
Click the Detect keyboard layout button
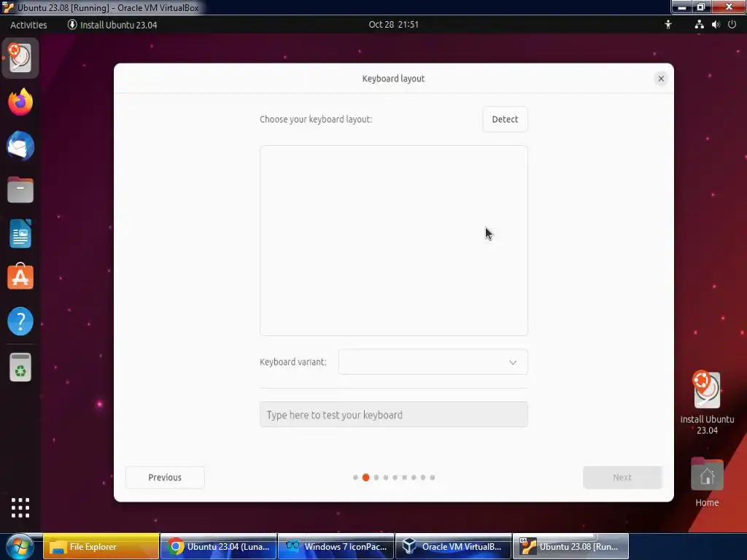(x=505, y=119)
